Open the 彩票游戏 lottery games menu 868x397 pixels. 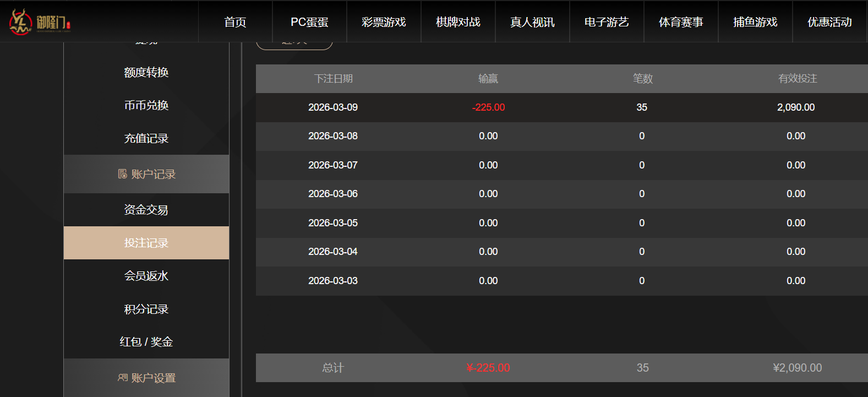(x=384, y=21)
